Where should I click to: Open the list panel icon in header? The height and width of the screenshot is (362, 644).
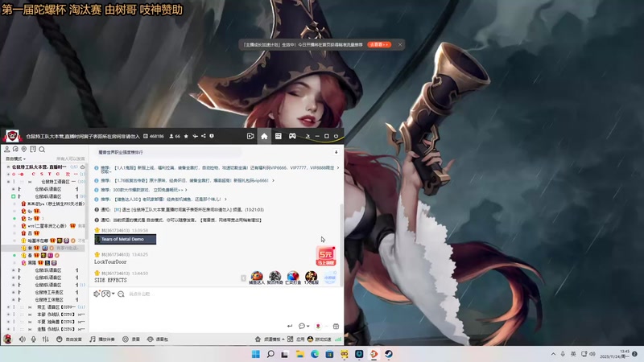pyautogui.click(x=278, y=136)
